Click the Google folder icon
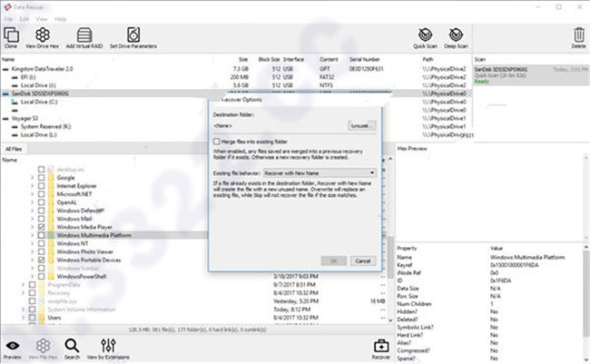 52,178
